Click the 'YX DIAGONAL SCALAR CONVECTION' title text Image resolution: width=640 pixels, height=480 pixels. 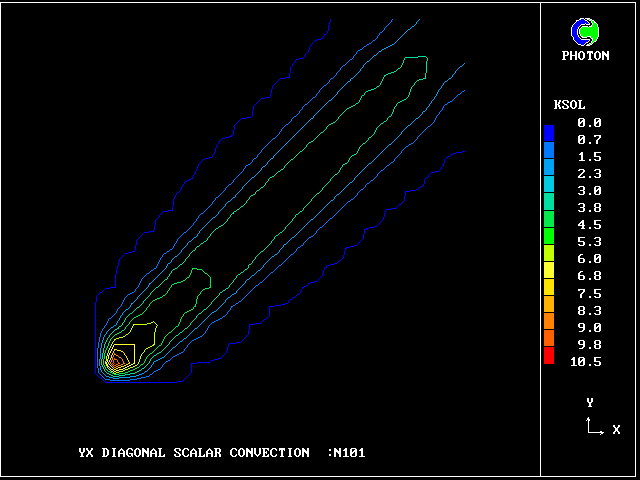pyautogui.click(x=193, y=453)
